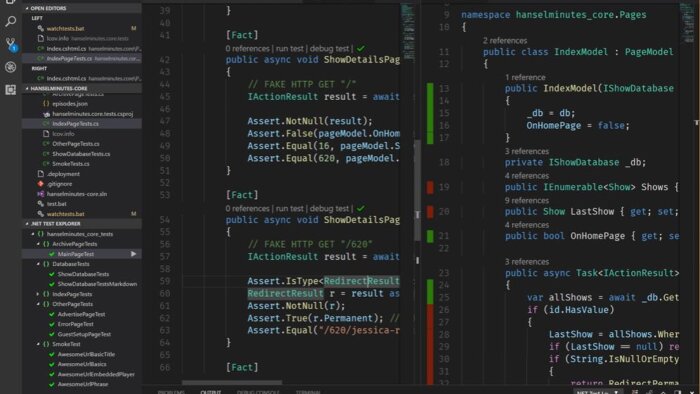The height and width of the screenshot is (394, 700).
Task: Click the right editor minimap
Action: pos(687,22)
